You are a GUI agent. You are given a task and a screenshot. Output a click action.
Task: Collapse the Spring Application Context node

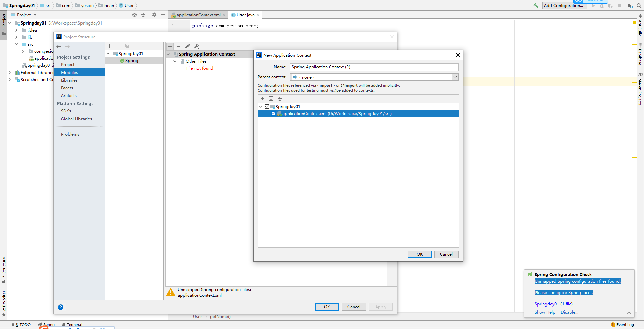click(168, 54)
